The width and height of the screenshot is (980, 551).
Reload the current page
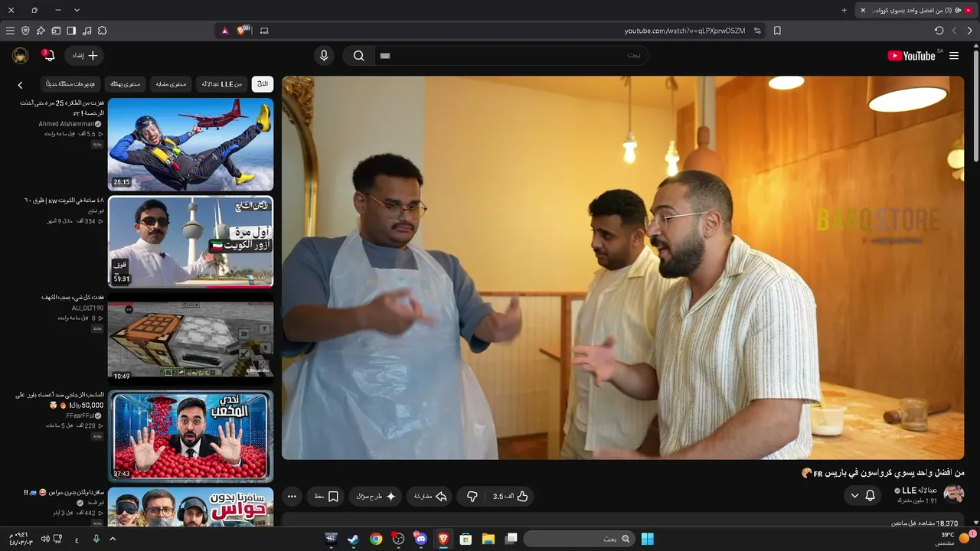click(939, 31)
